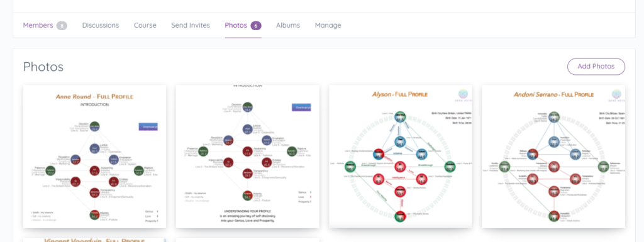The image size is (644, 242).
Task: Click the Add Photos button
Action: tap(596, 67)
